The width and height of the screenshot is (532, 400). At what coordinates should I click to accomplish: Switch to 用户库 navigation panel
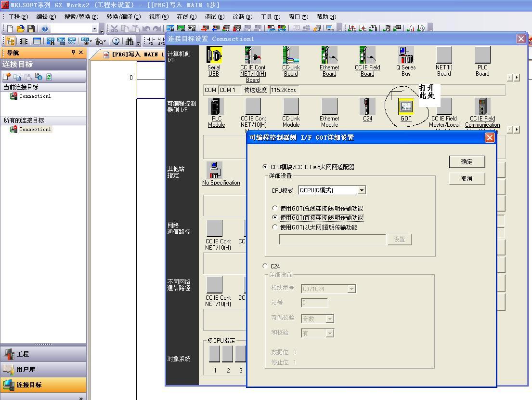coord(26,370)
